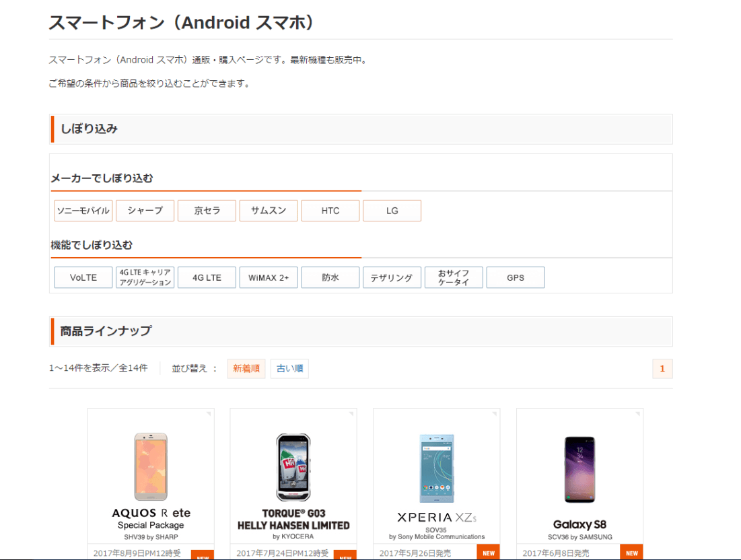Click NEW badge on Galaxy S8 card
This screenshot has width=741, height=560.
[x=632, y=553]
